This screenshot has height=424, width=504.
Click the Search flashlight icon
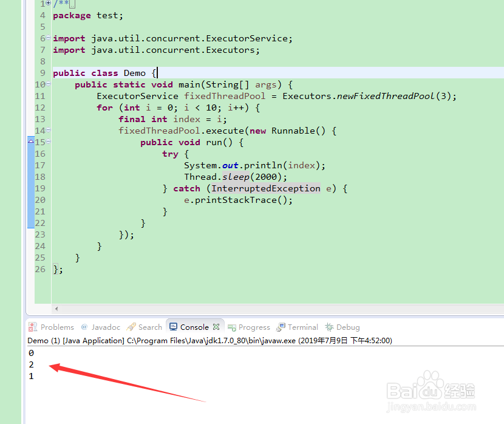coord(131,327)
